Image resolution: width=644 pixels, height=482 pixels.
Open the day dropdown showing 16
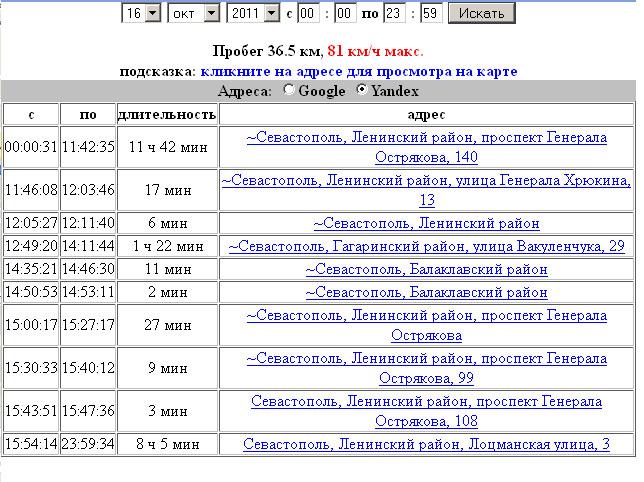141,13
